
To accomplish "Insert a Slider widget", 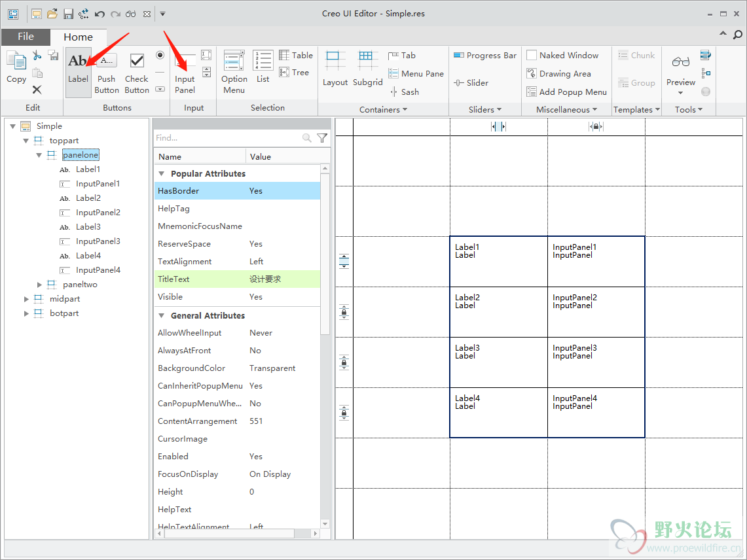I will [471, 83].
